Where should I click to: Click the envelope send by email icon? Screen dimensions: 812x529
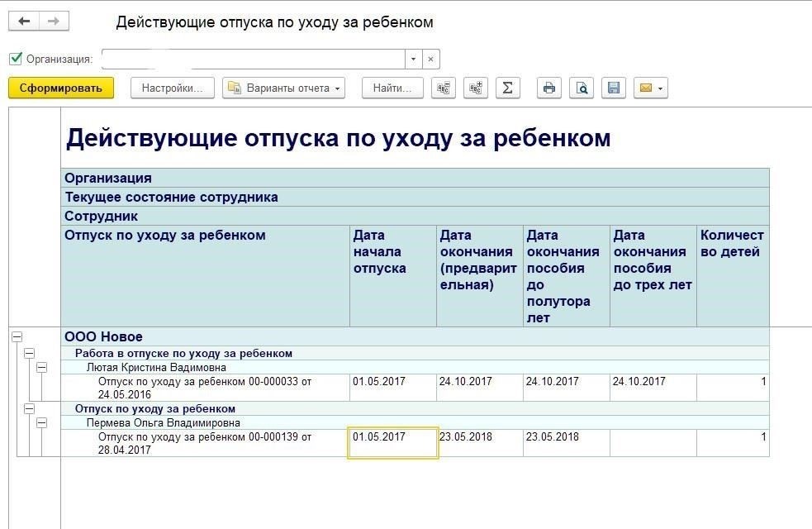pyautogui.click(x=645, y=88)
